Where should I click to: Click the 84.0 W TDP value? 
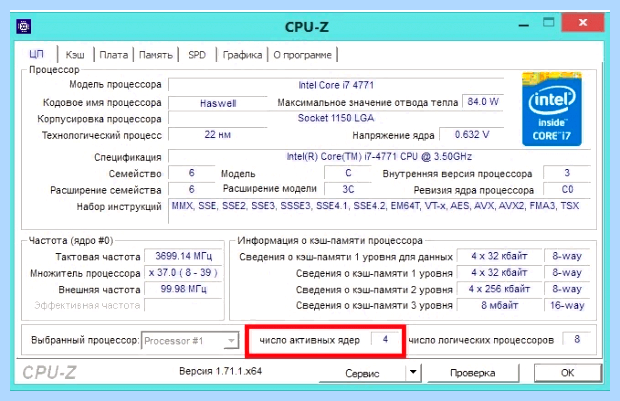pos(483,102)
